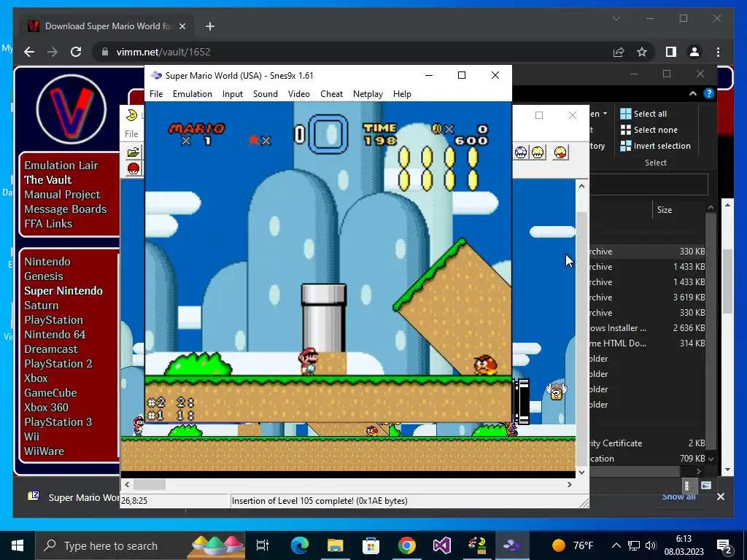Select the 2 636 KB Windows Installer row
This screenshot has width=747, height=560.
coord(648,328)
